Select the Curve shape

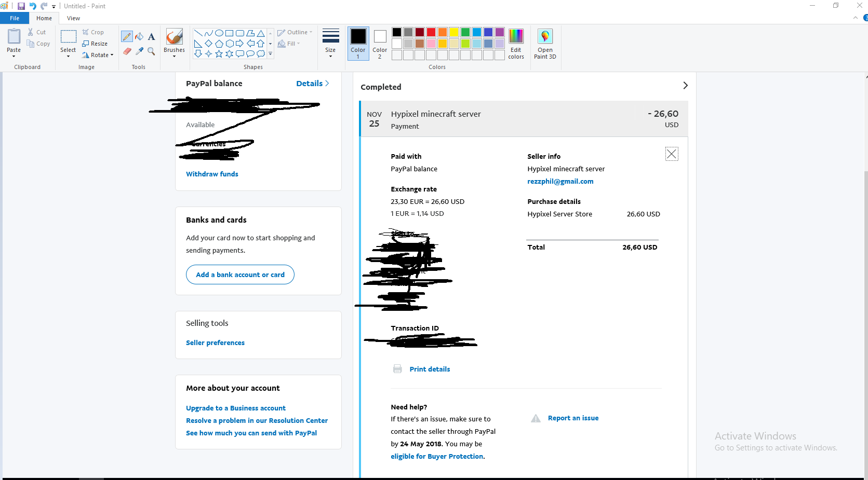click(x=208, y=33)
